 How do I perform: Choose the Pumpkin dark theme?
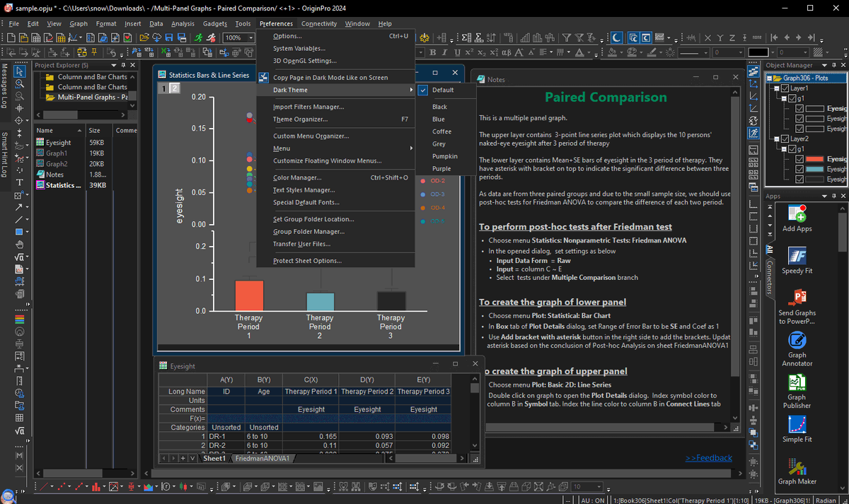click(444, 156)
